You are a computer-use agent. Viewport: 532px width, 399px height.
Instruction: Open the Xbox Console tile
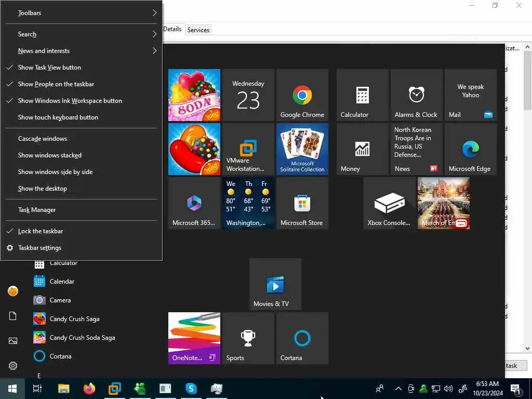tap(390, 203)
